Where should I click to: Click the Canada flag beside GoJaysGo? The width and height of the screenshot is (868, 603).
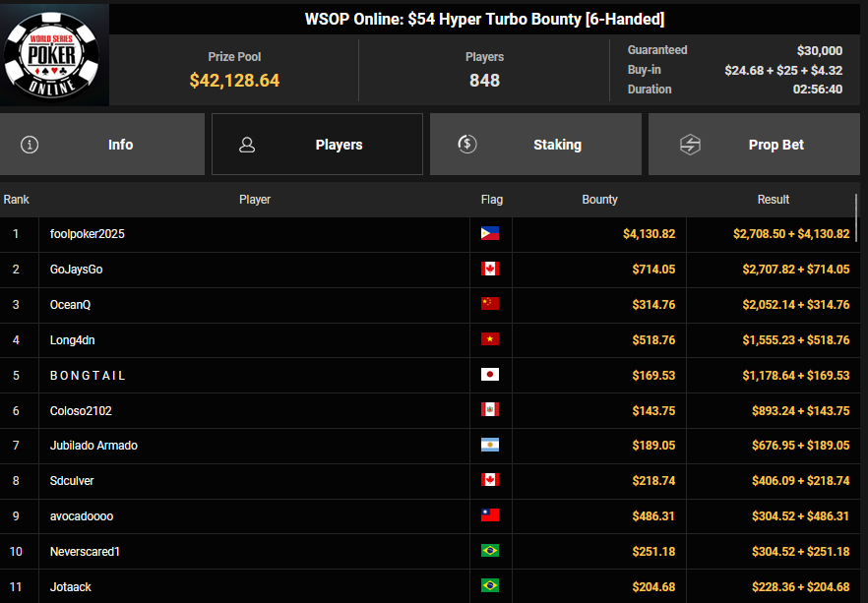click(490, 270)
